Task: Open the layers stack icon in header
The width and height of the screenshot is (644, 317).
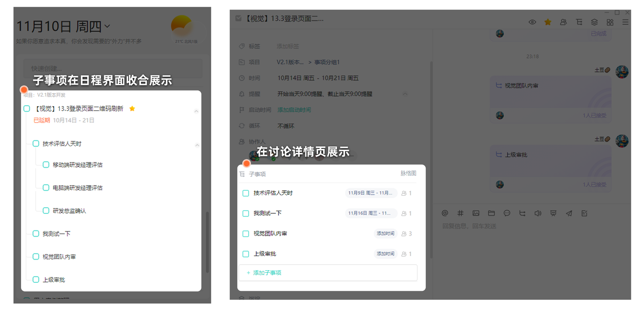Action: [x=594, y=22]
